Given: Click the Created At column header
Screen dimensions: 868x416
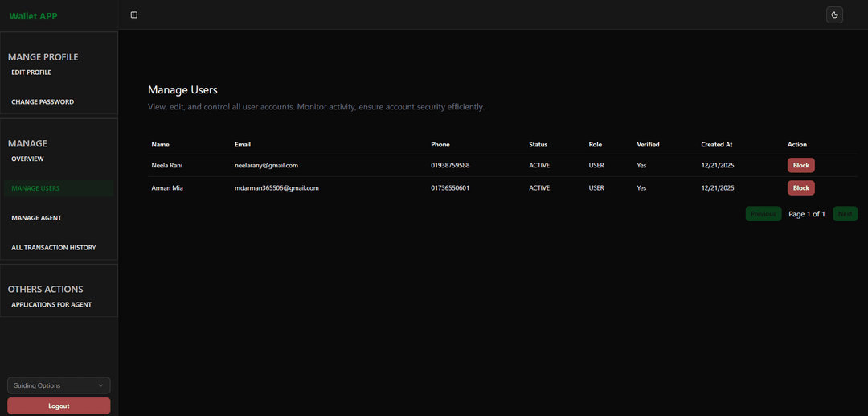Looking at the screenshot, I should point(716,145).
